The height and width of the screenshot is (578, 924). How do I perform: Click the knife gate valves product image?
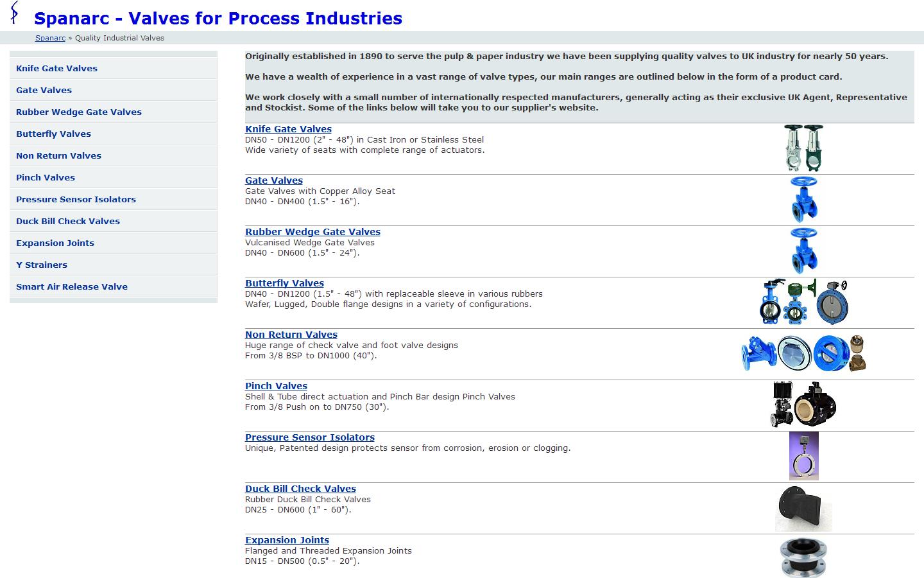803,148
